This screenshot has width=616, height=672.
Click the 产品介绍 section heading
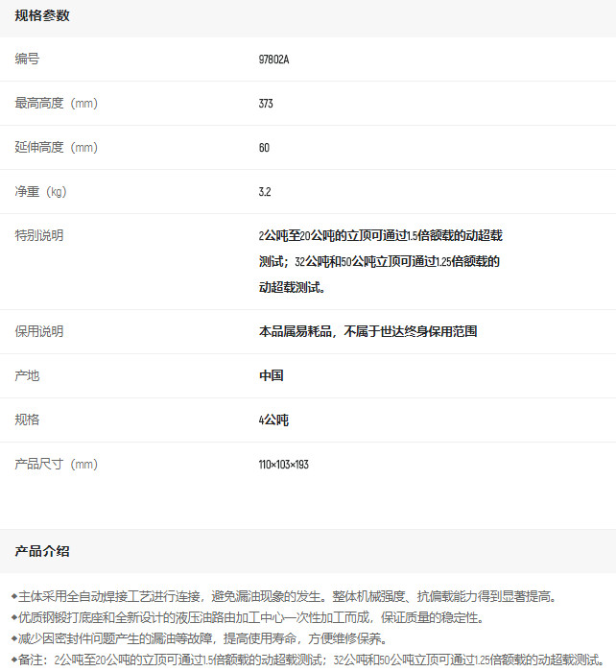(x=42, y=551)
